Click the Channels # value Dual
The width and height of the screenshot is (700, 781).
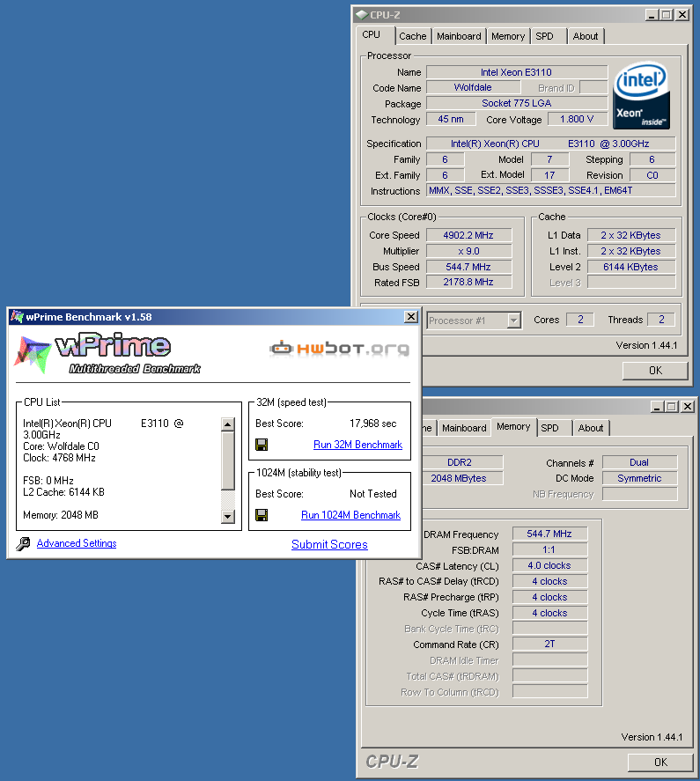tap(640, 462)
